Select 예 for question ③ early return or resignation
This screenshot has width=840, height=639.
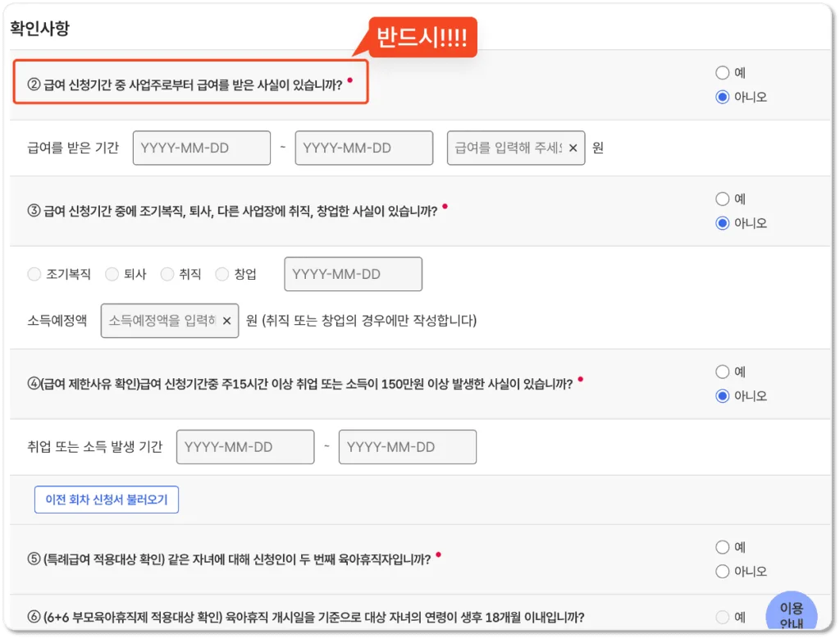pyautogui.click(x=722, y=199)
